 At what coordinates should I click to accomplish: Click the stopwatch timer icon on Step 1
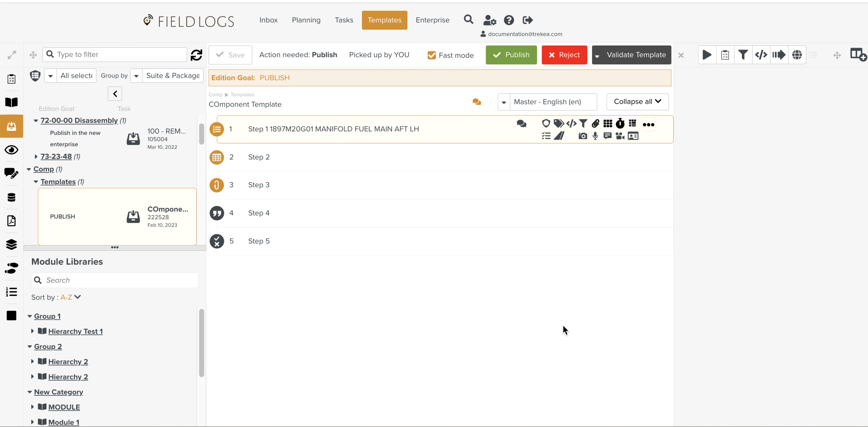pos(620,123)
